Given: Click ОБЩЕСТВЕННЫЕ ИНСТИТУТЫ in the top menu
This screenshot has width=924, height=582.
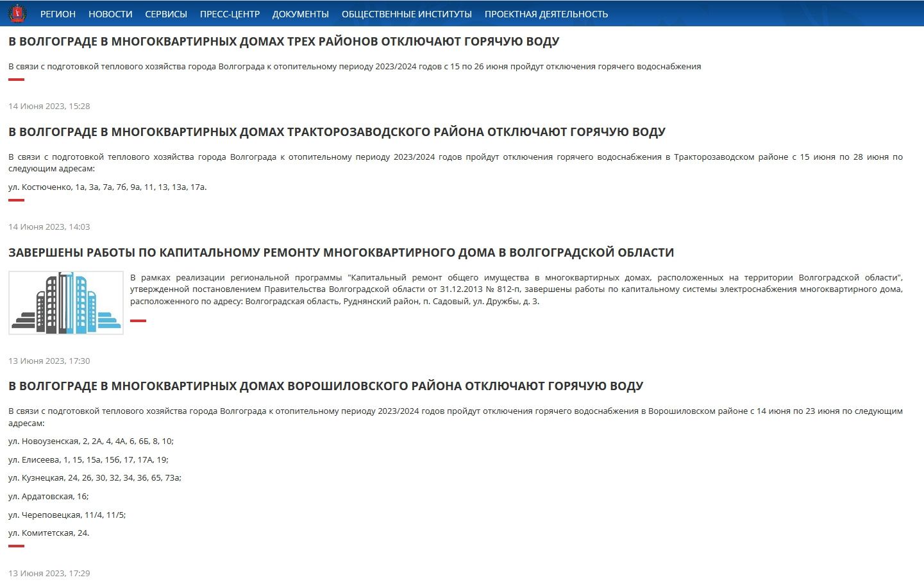Looking at the screenshot, I should 407,14.
